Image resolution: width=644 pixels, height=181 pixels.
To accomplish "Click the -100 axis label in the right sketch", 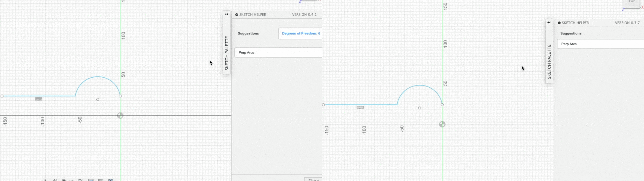I will [x=364, y=130].
